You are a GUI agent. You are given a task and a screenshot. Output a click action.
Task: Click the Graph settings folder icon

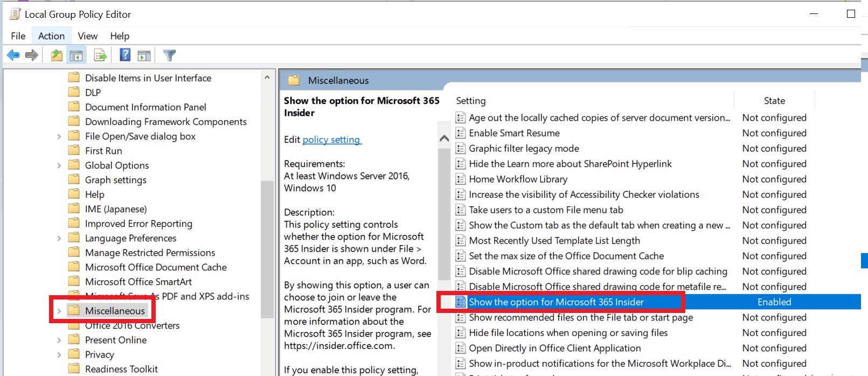[x=74, y=179]
